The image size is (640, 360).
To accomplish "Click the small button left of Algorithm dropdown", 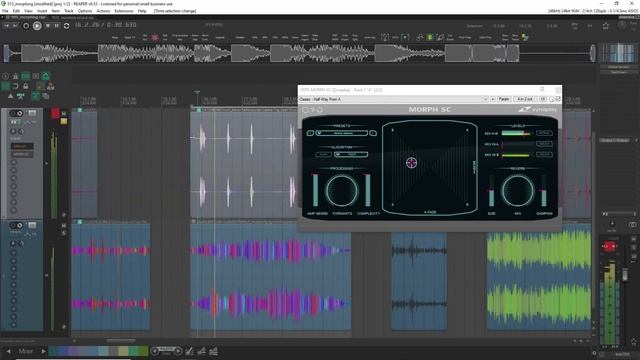I will [x=323, y=154].
